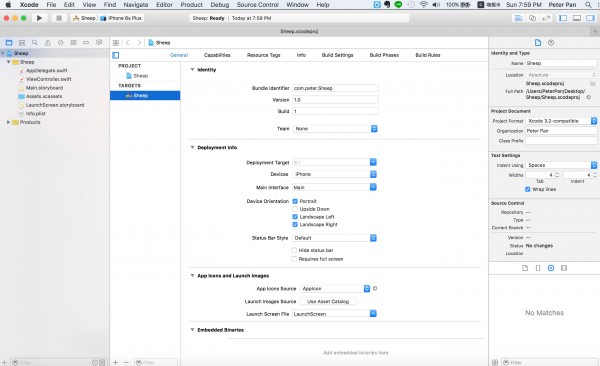This screenshot has height=366, width=600.
Task: Select Main.storyboard in navigator
Action: pyautogui.click(x=44, y=88)
